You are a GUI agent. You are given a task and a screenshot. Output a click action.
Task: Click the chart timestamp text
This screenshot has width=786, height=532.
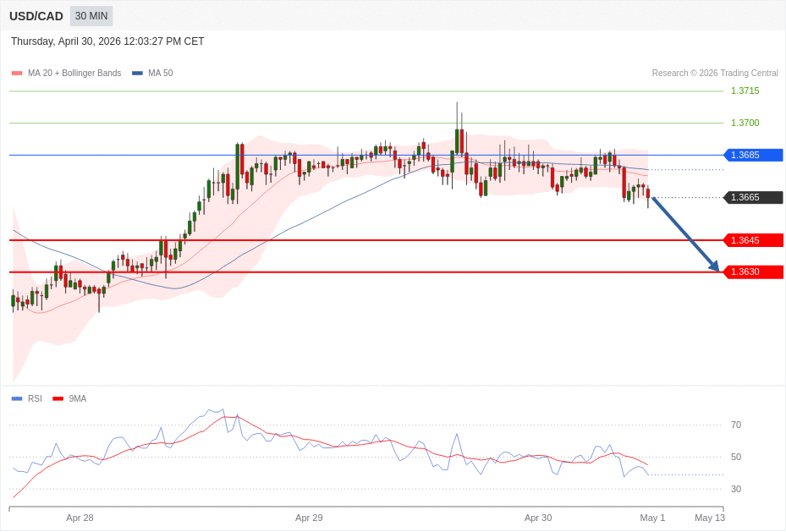[107, 41]
